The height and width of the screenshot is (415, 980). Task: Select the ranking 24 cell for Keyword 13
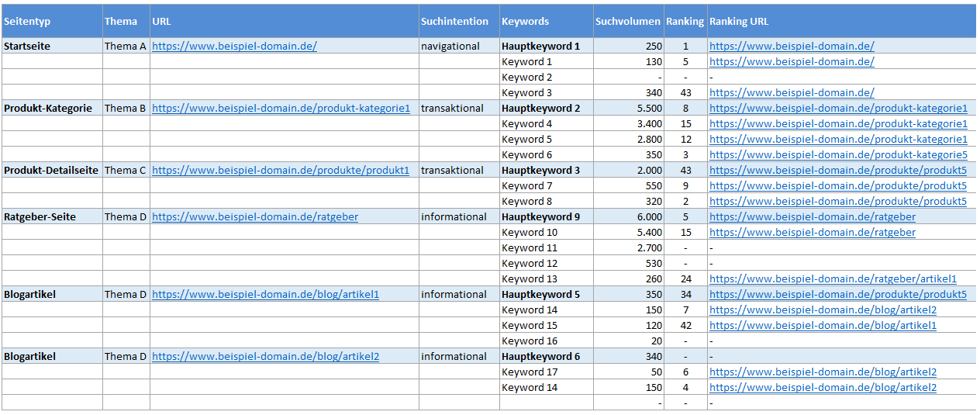[x=685, y=278]
